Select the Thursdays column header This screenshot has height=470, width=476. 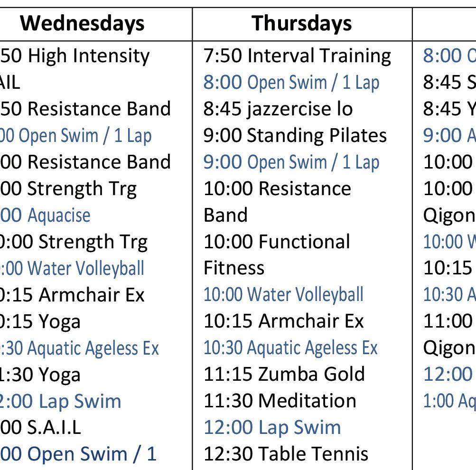pos(301,24)
